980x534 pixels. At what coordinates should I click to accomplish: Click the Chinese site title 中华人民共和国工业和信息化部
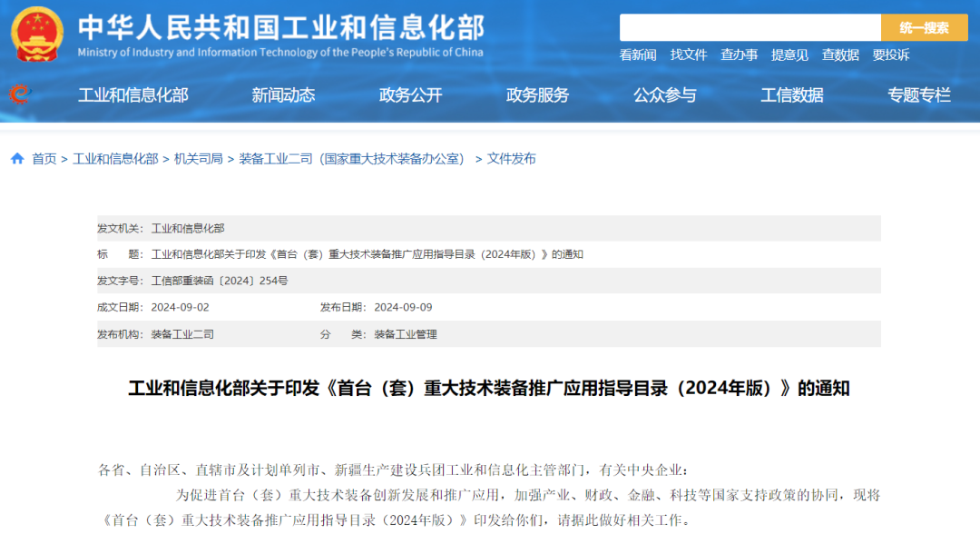click(281, 27)
